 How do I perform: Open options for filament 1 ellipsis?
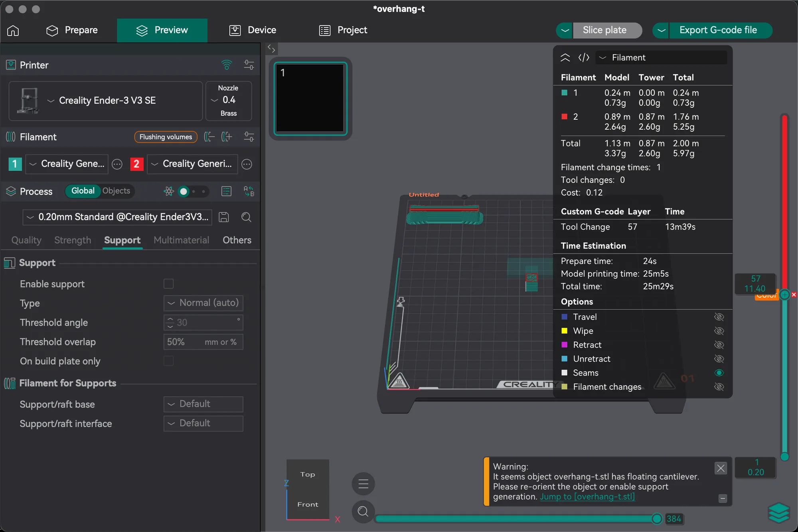pos(117,164)
